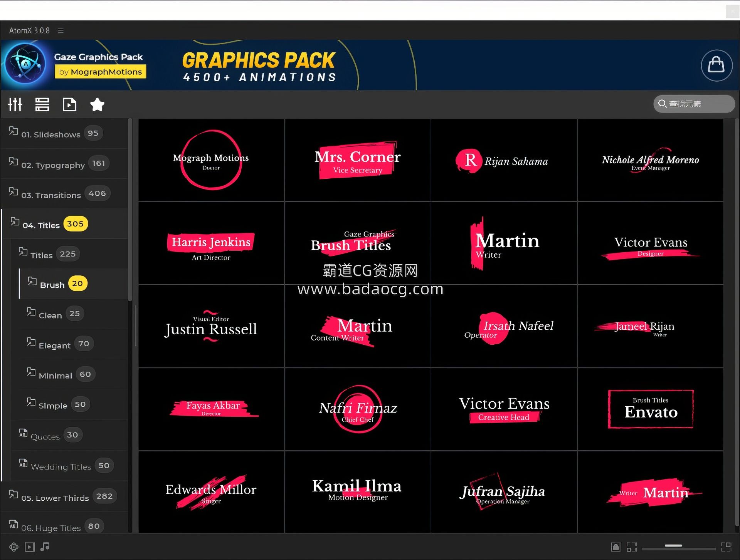Collapse the 04. Titles category
The image size is (740, 560).
tap(65, 224)
